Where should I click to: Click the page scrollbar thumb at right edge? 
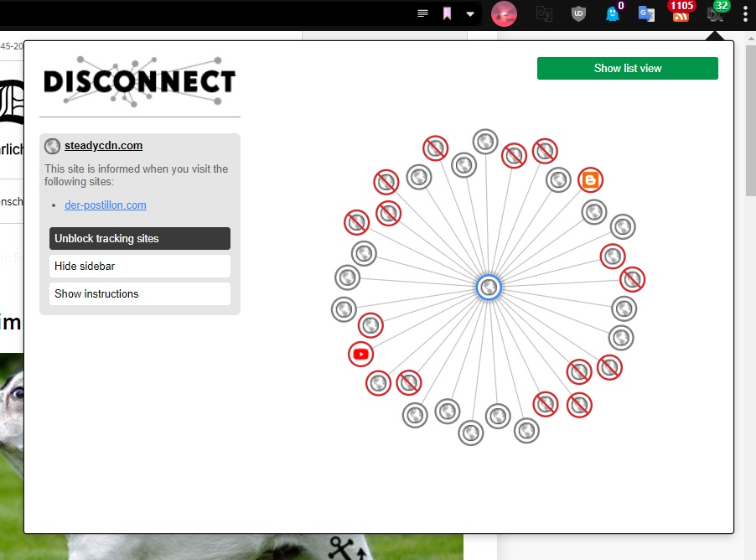(751, 121)
